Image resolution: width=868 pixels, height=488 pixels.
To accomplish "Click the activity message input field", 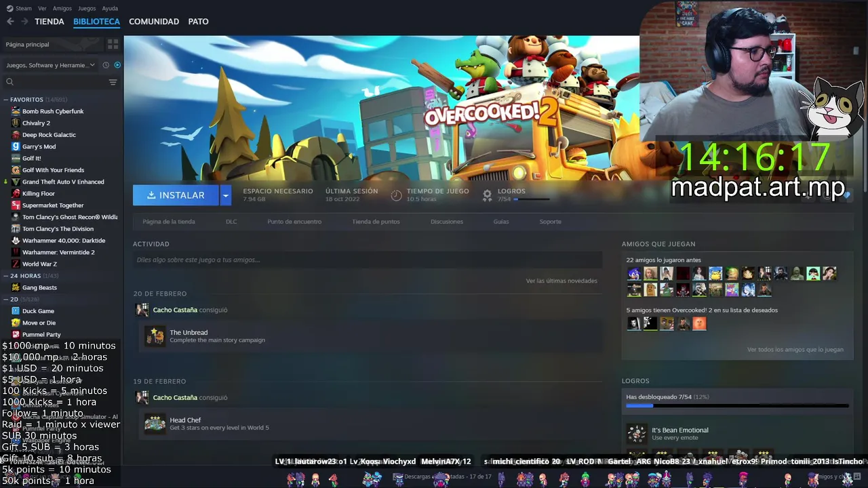I will tap(368, 260).
